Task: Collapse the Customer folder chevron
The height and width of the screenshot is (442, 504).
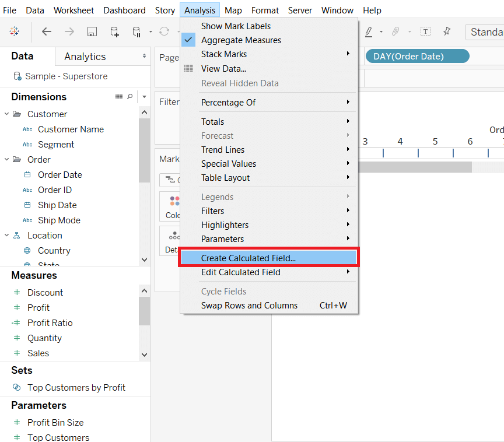Action: pos(6,114)
